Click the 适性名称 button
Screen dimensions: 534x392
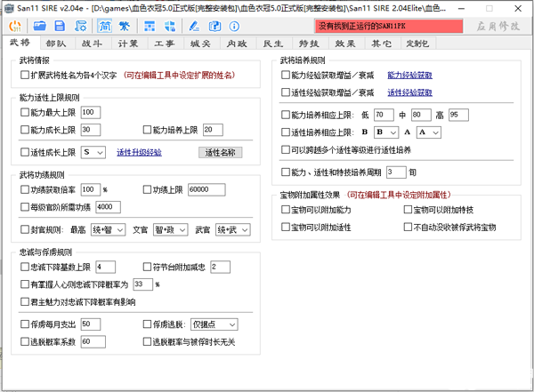(219, 152)
